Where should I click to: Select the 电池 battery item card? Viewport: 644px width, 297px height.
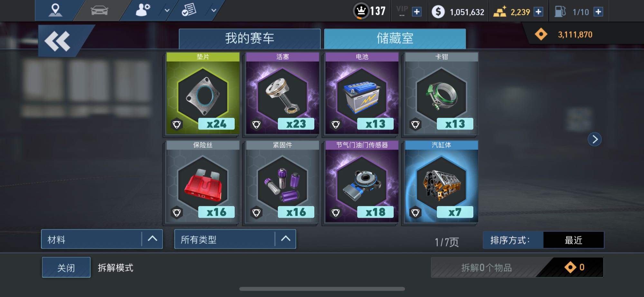362,93
